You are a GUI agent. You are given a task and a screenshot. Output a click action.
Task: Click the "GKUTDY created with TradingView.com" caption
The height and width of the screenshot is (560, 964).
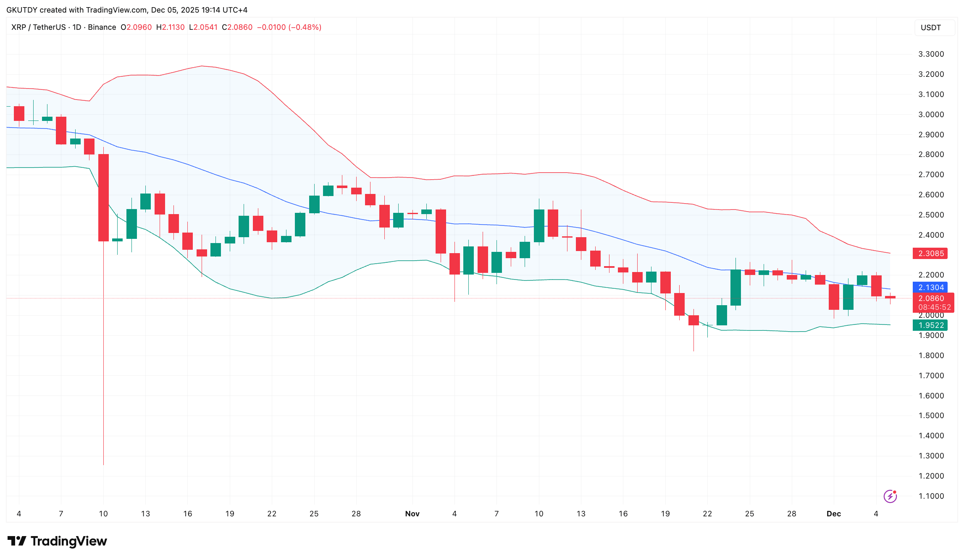(x=76, y=10)
